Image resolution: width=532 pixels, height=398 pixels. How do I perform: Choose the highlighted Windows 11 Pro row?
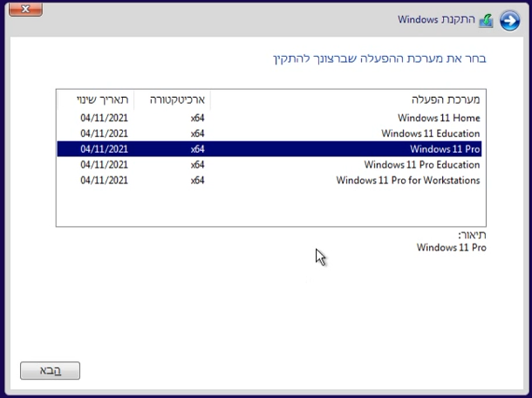click(269, 149)
